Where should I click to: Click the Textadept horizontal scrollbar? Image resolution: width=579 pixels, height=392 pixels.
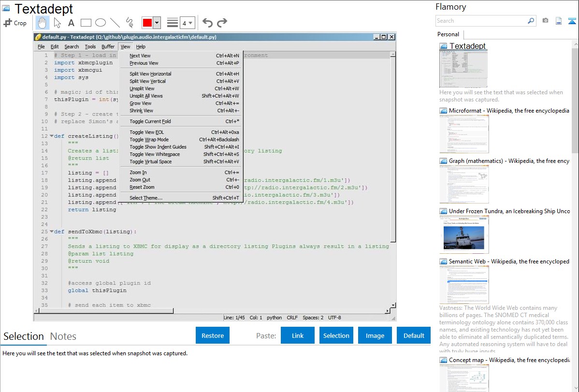point(106,311)
